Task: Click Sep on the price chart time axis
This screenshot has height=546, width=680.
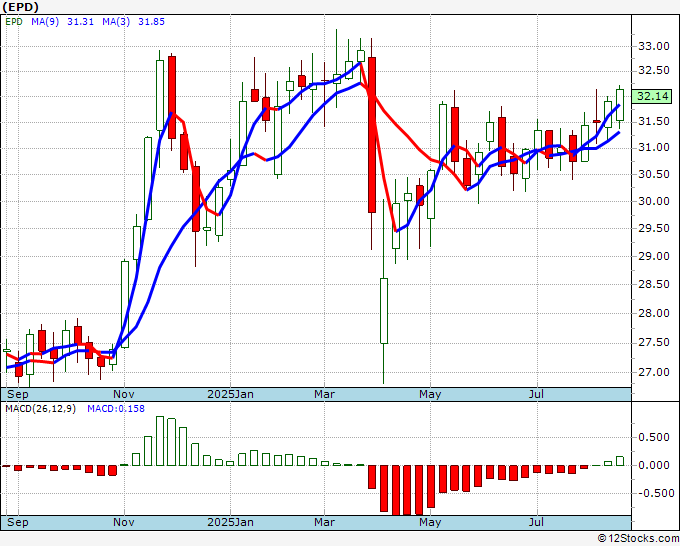Action: coord(18,394)
